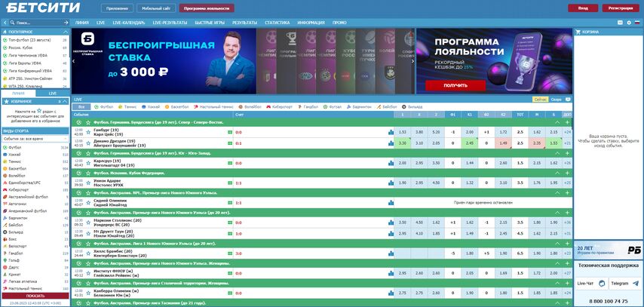This screenshot has height=307, width=644.
Task: Favorite the Карлсруэ (19) match star
Action: 88,163
